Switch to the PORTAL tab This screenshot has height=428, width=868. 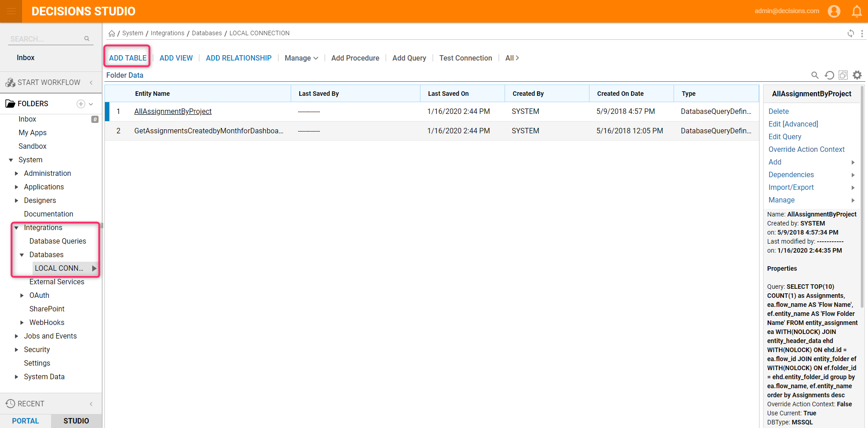tap(25, 421)
